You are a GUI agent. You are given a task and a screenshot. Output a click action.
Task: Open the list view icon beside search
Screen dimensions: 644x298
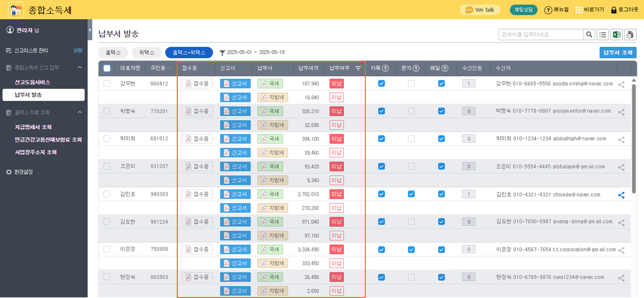pyautogui.click(x=603, y=34)
